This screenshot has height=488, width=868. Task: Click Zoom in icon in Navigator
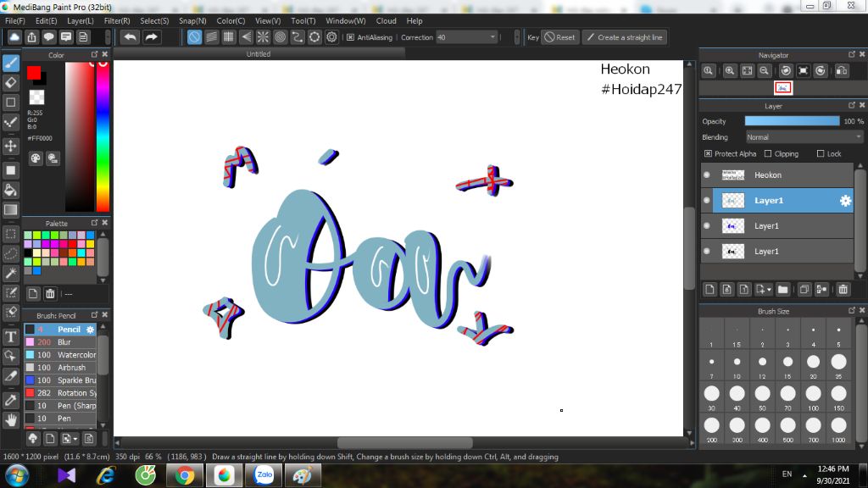coord(730,71)
